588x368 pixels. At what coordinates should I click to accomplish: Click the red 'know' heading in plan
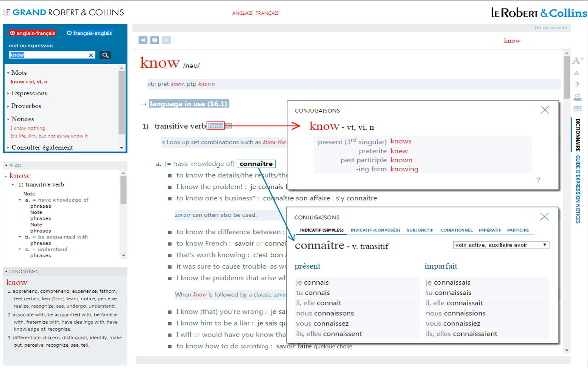20,176
